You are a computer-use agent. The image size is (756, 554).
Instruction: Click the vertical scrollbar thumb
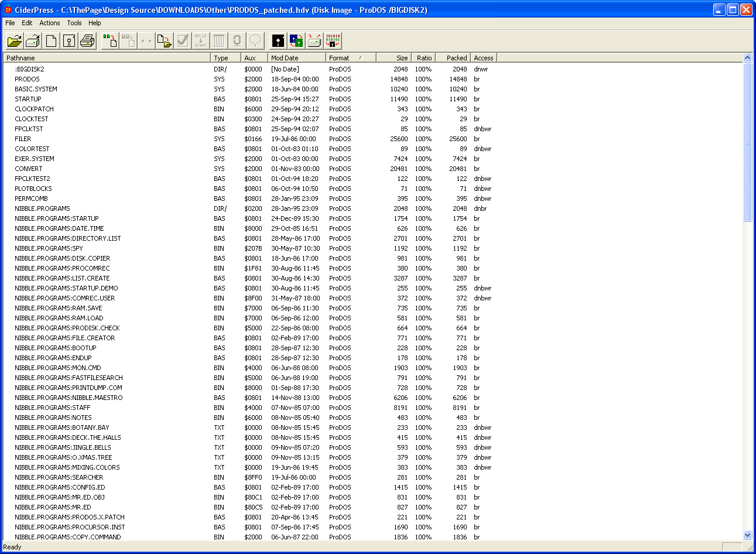click(747, 142)
